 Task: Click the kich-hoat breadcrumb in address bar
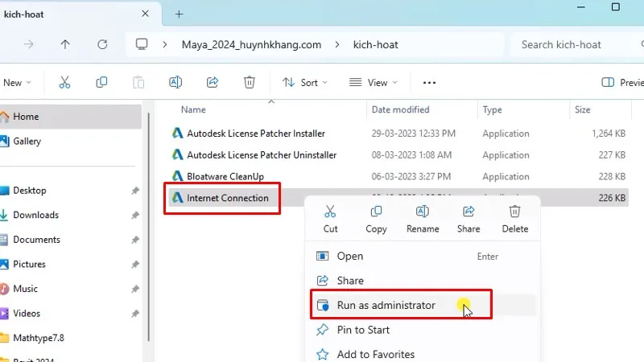pos(375,44)
